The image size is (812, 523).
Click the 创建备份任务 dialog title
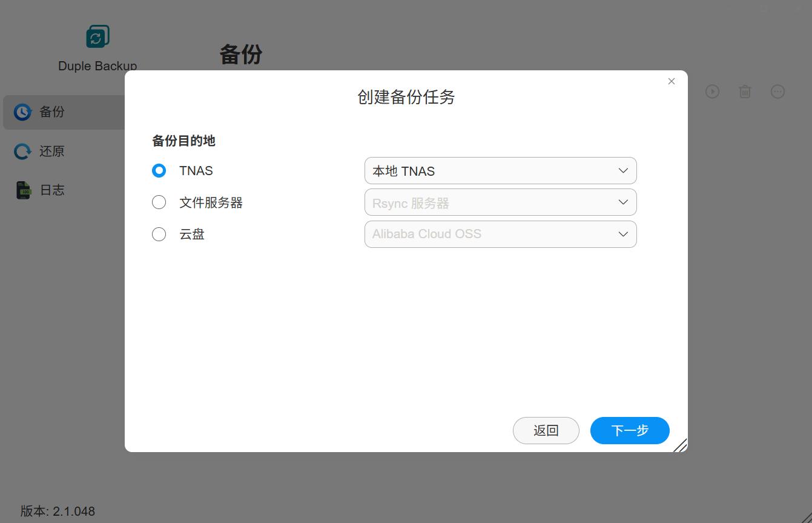[406, 97]
